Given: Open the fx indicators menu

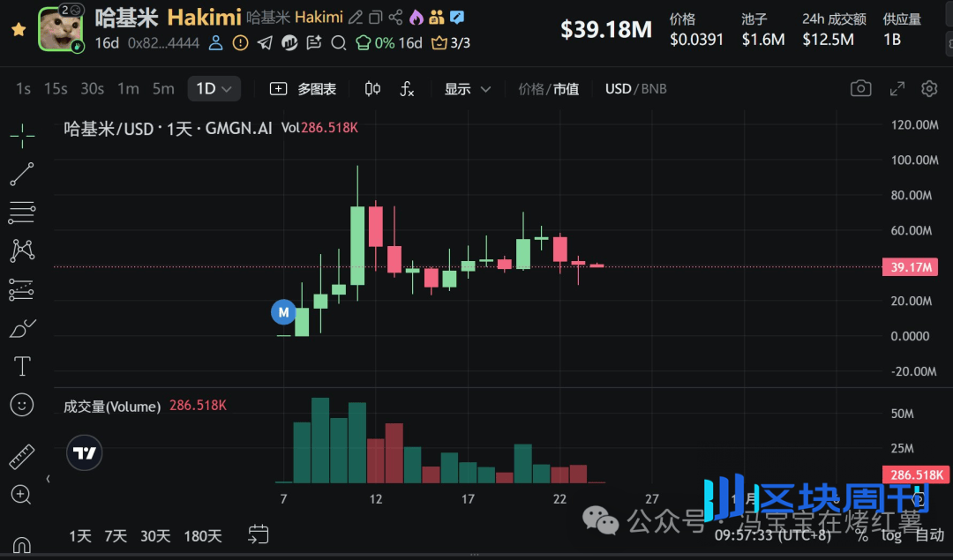Looking at the screenshot, I should (407, 88).
